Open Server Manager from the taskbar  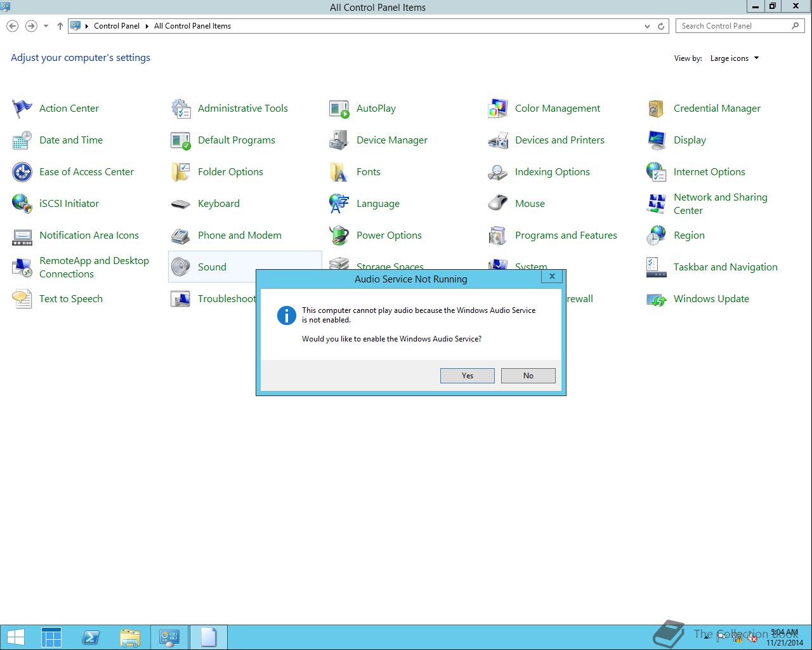51,637
